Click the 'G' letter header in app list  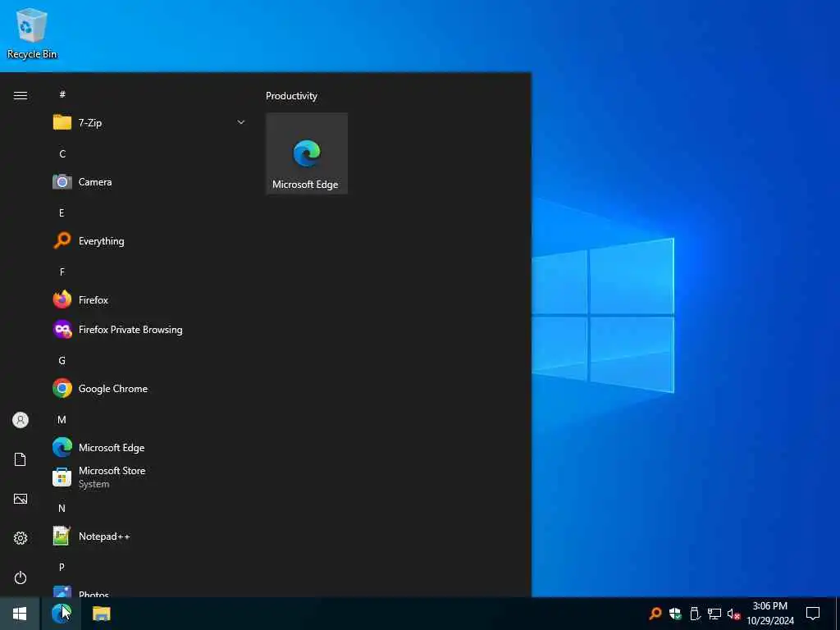(62, 361)
